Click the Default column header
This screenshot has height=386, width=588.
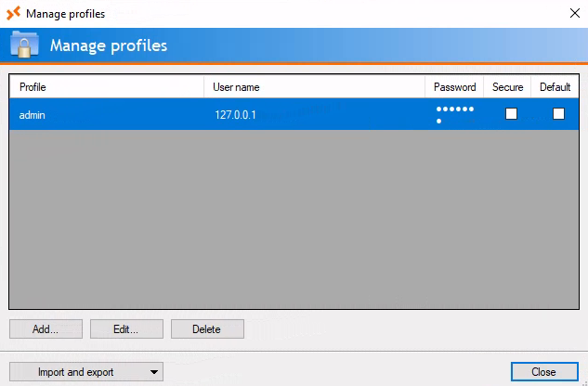(x=555, y=87)
